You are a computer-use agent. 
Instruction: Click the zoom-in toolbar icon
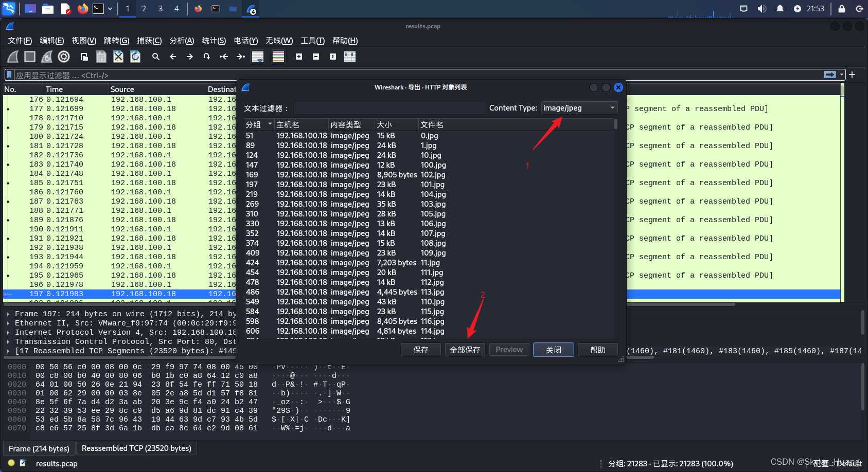tap(298, 57)
